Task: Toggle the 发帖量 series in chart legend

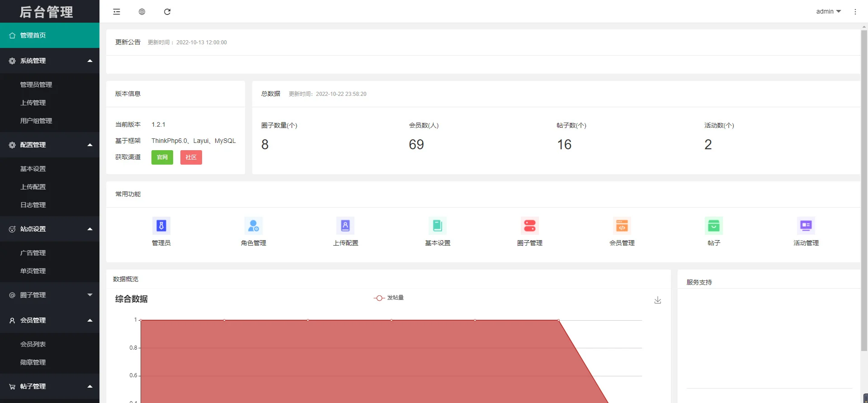Action: tap(389, 298)
